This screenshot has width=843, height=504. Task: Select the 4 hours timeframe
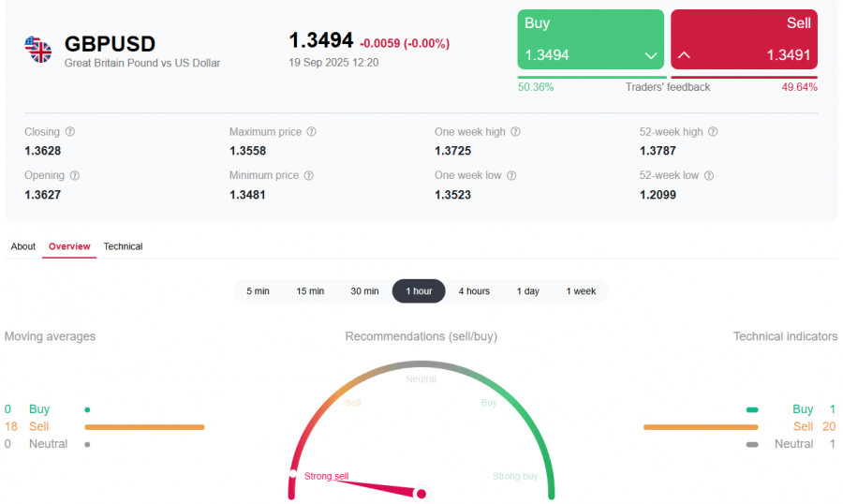tap(474, 291)
